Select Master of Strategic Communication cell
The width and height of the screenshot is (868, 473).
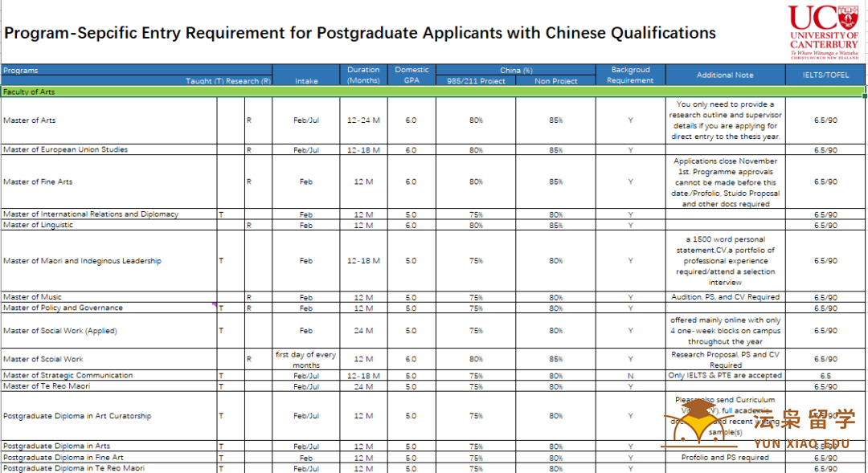click(109, 375)
